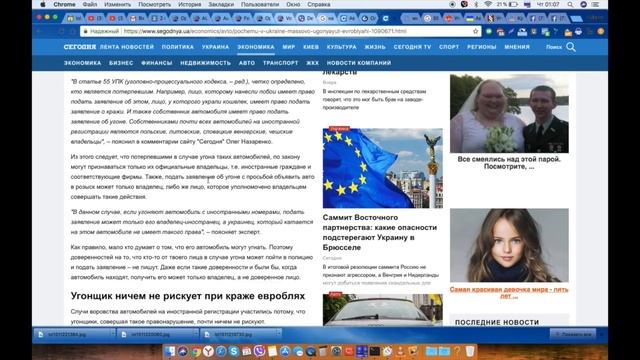Open the Самая красивая девочка мира link

(509, 293)
